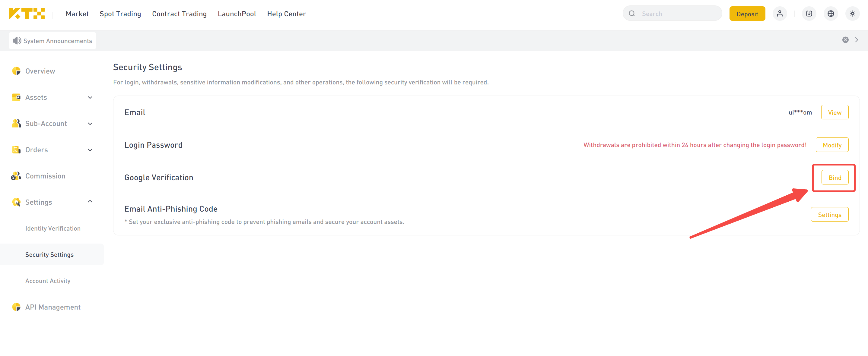Image resolution: width=868 pixels, height=356 pixels.
Task: Click masked email ui***om
Action: tap(800, 112)
